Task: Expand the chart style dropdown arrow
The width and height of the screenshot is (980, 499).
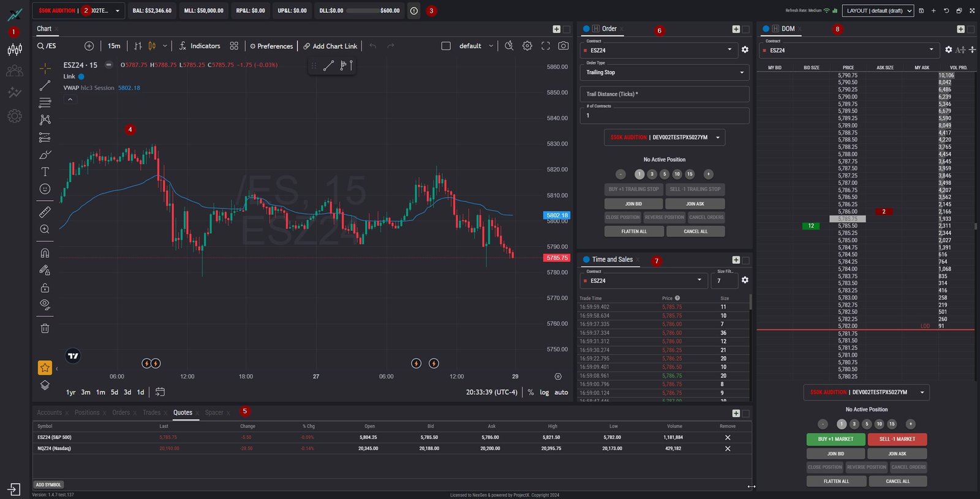Action: point(165,46)
